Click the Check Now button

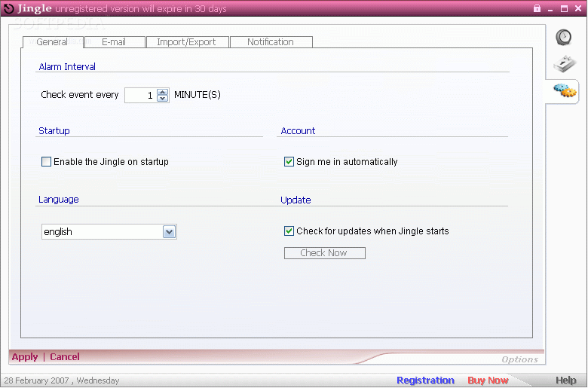coord(324,253)
